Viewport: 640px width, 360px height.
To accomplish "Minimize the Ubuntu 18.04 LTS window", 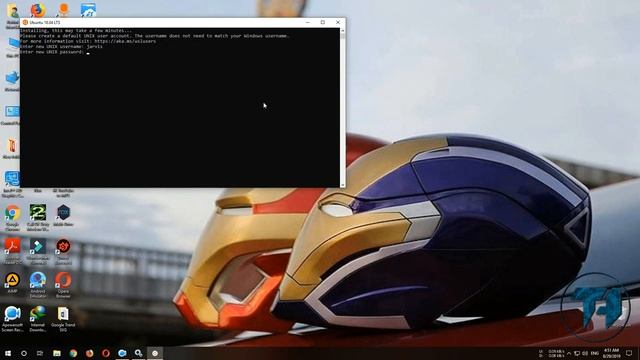I will pos(308,22).
